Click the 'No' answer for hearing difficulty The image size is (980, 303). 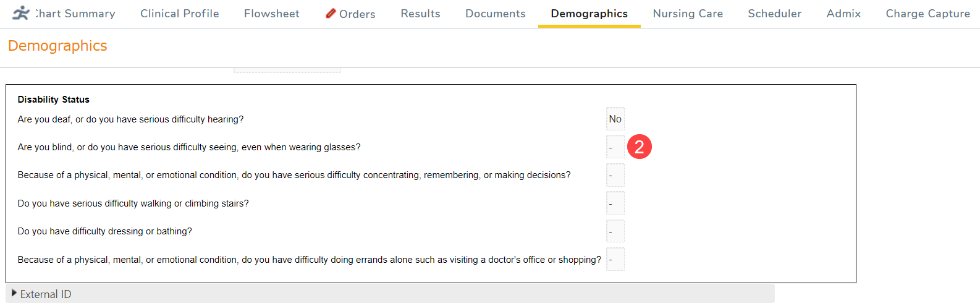click(615, 119)
